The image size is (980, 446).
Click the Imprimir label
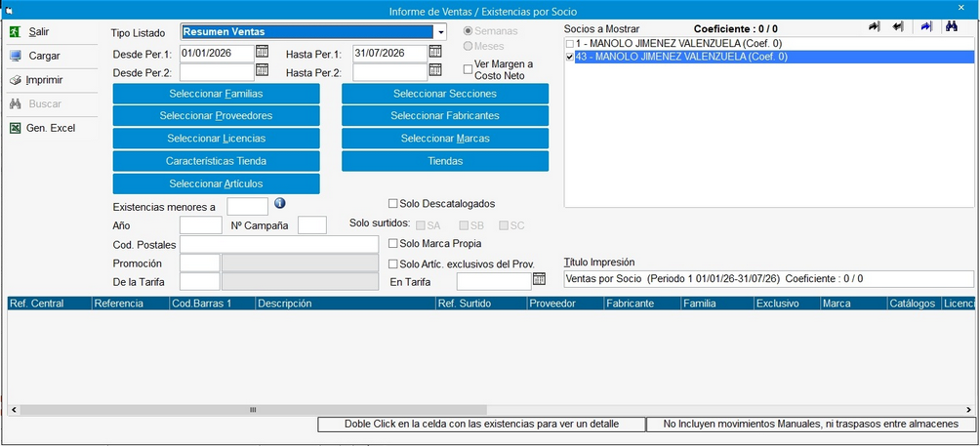tap(44, 80)
